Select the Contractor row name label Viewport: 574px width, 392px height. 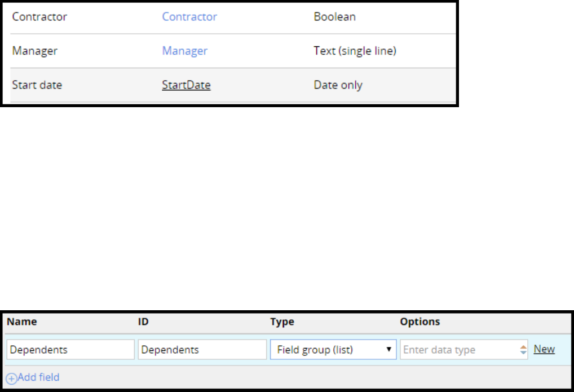(39, 17)
